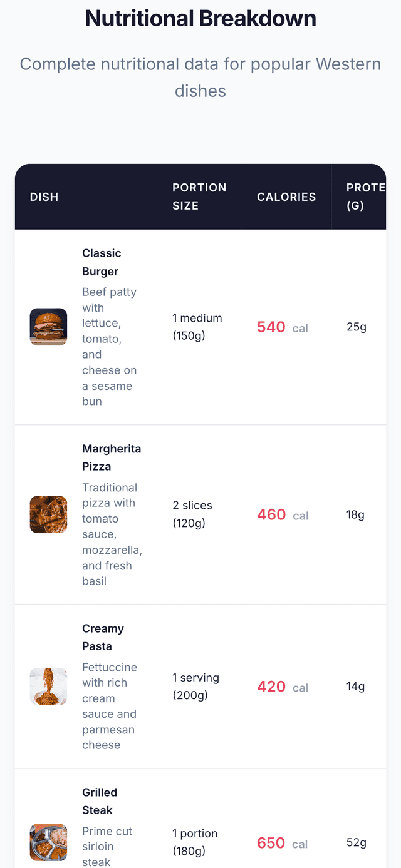Open the Creamy Pasta dish title
Screen dimensions: 401x868
[103, 637]
